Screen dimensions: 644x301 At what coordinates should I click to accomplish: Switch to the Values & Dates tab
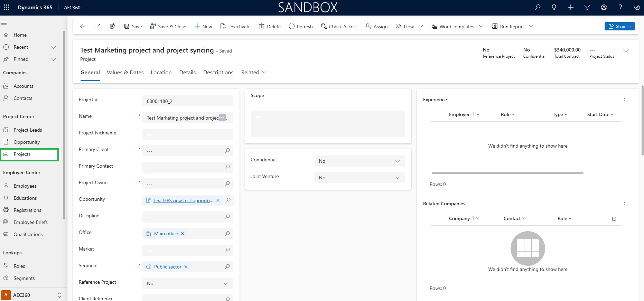click(125, 72)
